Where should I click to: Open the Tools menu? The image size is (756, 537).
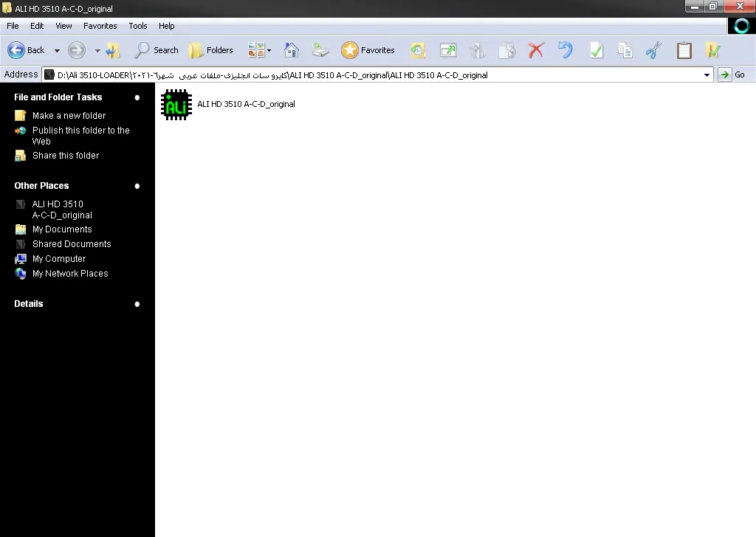coord(138,26)
